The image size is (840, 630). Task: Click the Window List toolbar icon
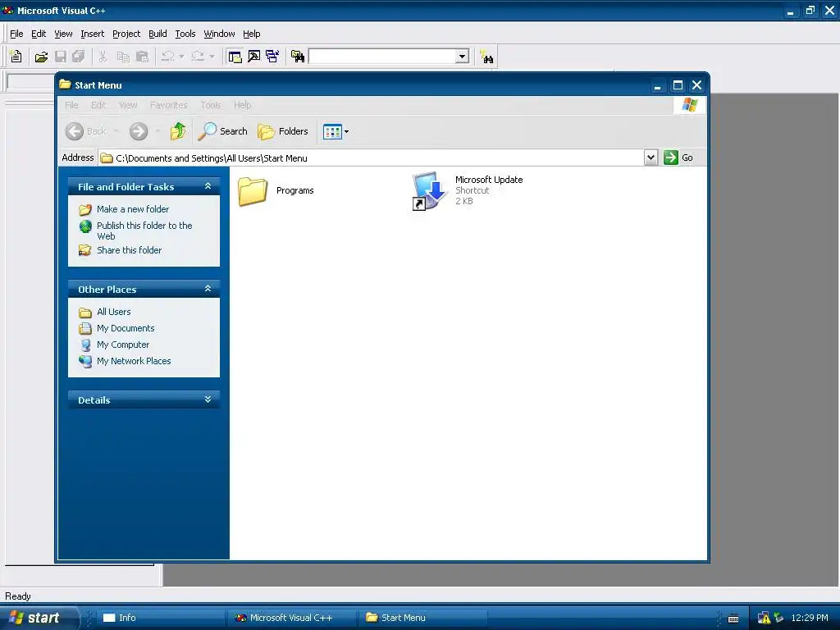pyautogui.click(x=272, y=57)
